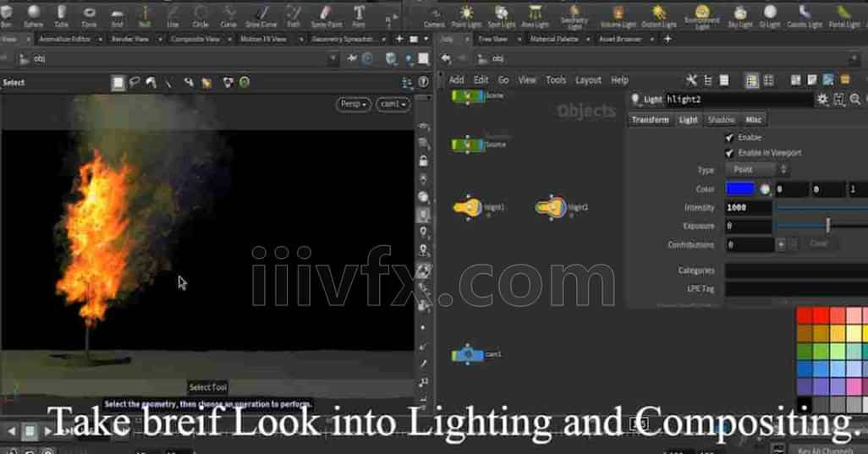The width and height of the screenshot is (868, 454).
Task: Add a GI Light from shelf
Action: [x=770, y=16]
